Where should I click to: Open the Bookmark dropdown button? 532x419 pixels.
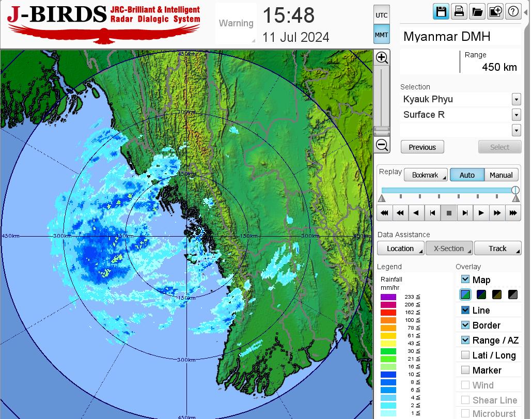point(426,175)
